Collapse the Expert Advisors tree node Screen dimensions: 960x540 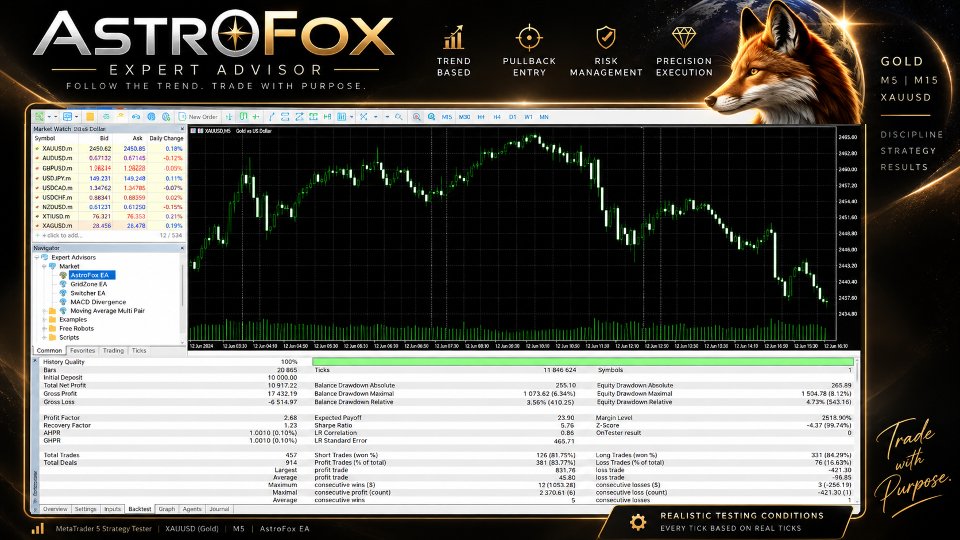click(x=37, y=258)
